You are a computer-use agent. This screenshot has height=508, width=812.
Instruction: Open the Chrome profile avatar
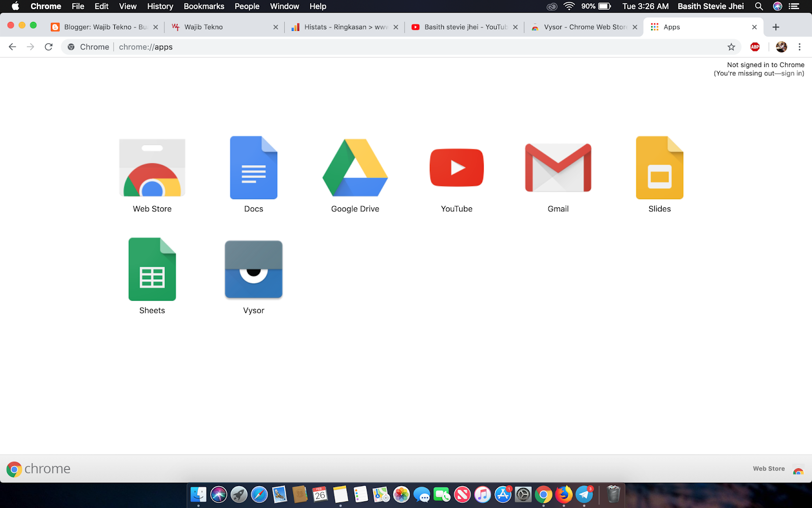coord(782,47)
